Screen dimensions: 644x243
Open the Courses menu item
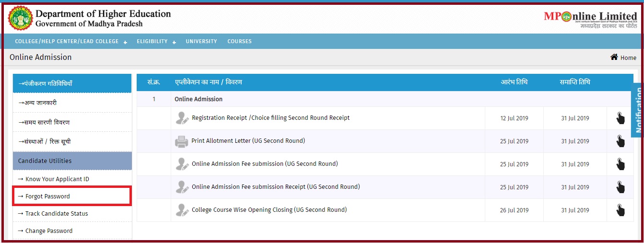click(239, 42)
